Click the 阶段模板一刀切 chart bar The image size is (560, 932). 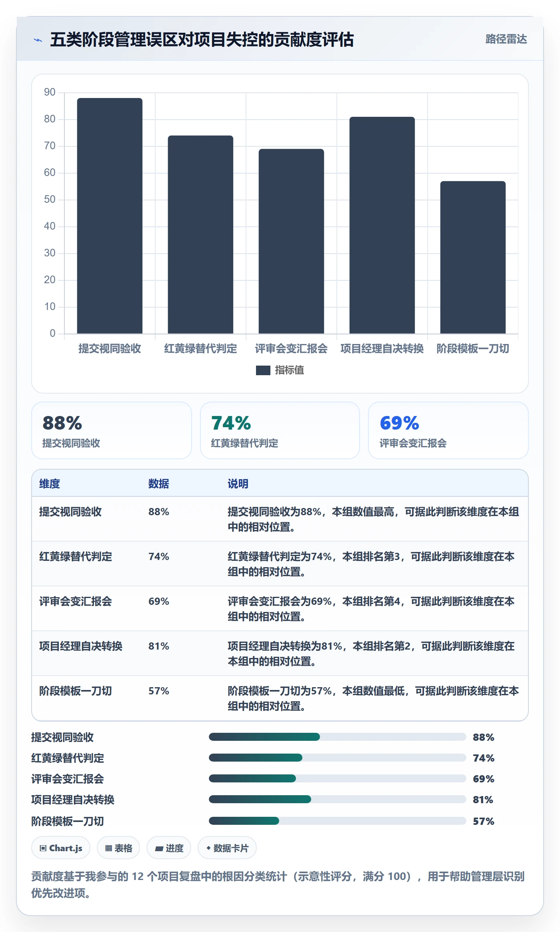click(x=473, y=257)
